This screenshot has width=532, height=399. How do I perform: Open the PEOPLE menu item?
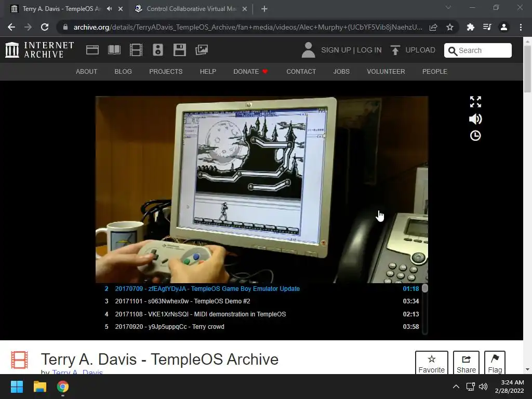(435, 72)
